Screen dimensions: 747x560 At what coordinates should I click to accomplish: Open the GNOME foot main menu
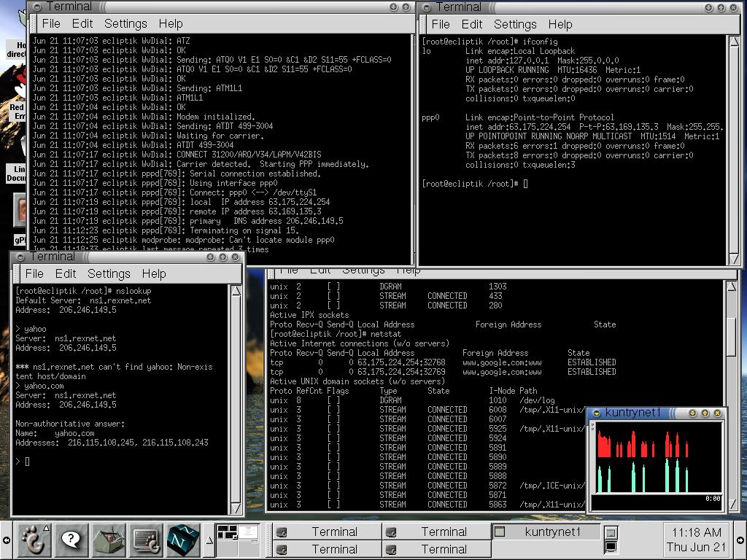(x=33, y=540)
